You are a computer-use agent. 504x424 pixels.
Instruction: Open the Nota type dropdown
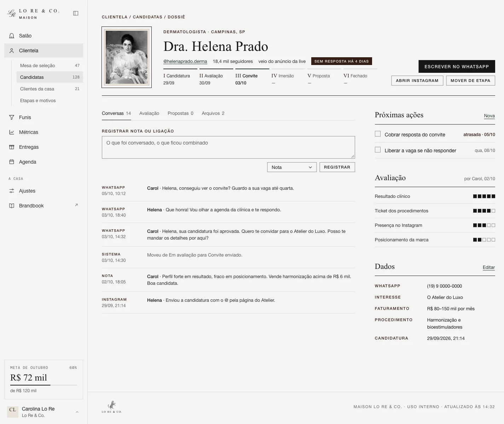pyautogui.click(x=292, y=167)
